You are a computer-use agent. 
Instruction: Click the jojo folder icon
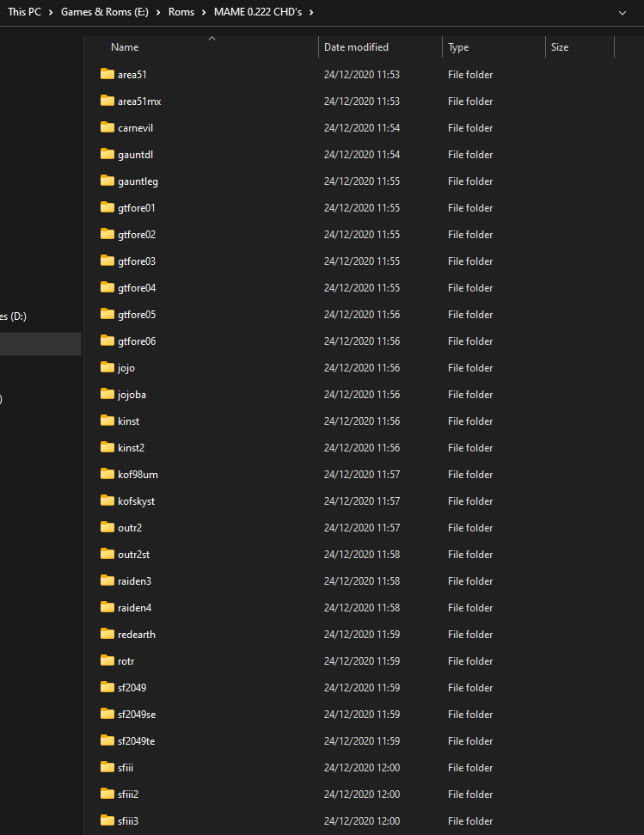(x=107, y=367)
